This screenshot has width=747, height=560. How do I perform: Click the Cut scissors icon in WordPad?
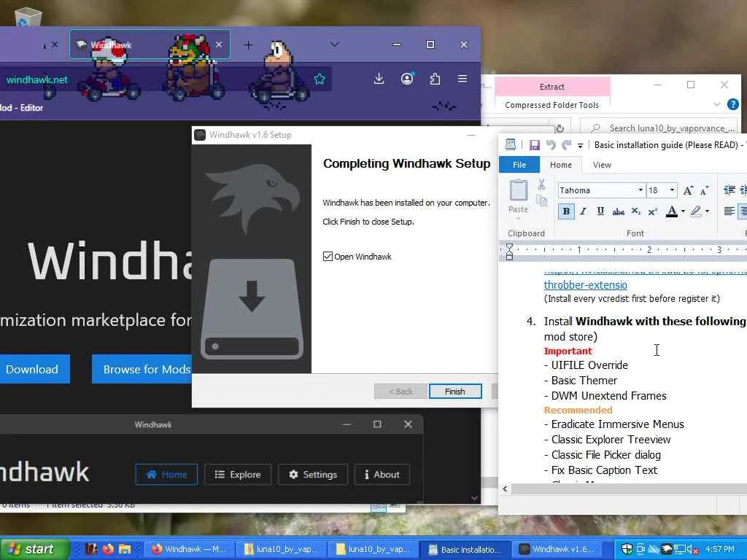(542, 184)
